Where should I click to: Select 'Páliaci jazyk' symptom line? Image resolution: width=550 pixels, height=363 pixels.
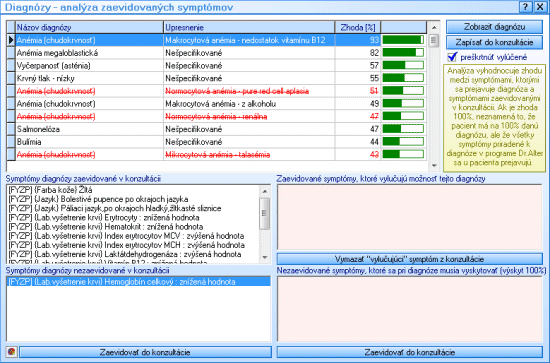133,208
